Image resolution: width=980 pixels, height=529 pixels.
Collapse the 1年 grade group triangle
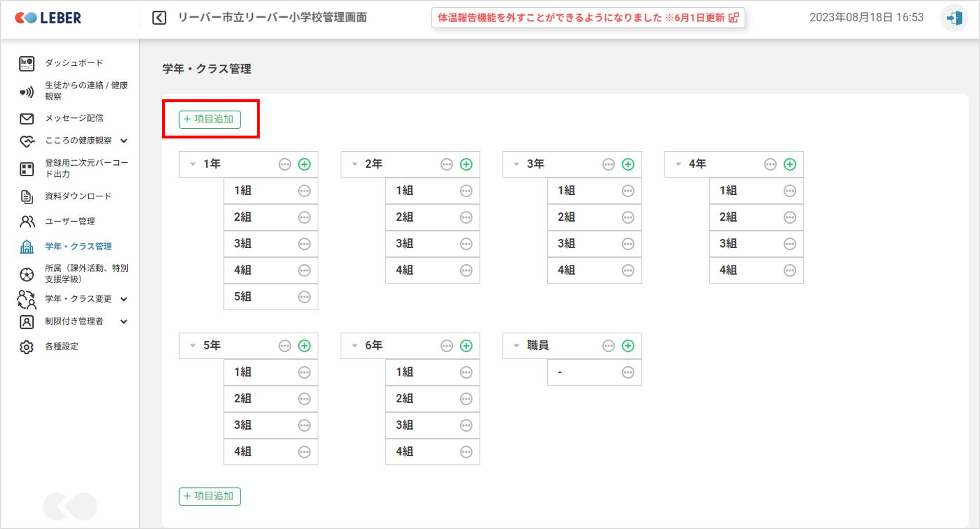tap(193, 164)
